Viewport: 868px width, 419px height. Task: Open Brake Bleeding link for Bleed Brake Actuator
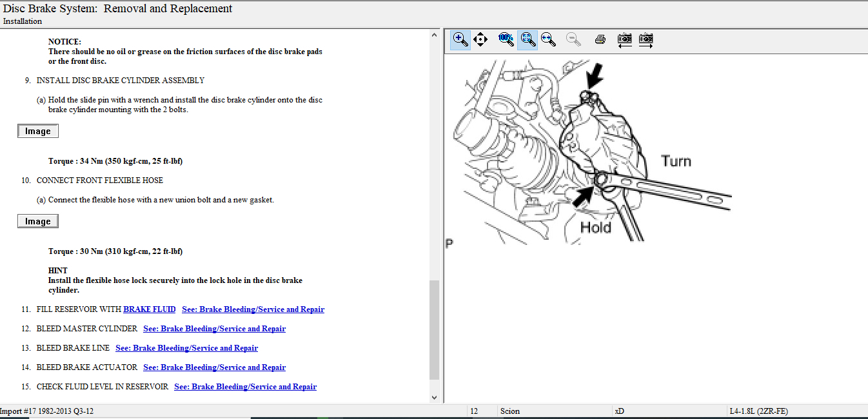point(214,367)
